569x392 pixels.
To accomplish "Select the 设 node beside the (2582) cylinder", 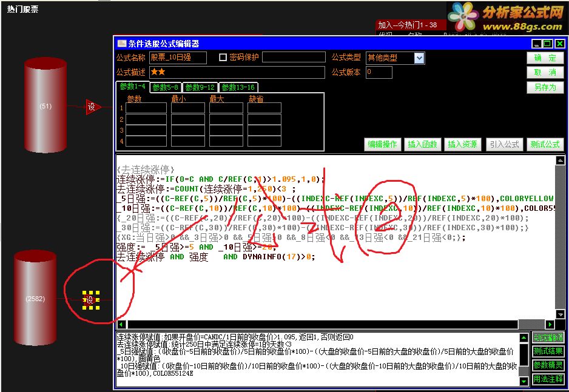I will coord(90,300).
